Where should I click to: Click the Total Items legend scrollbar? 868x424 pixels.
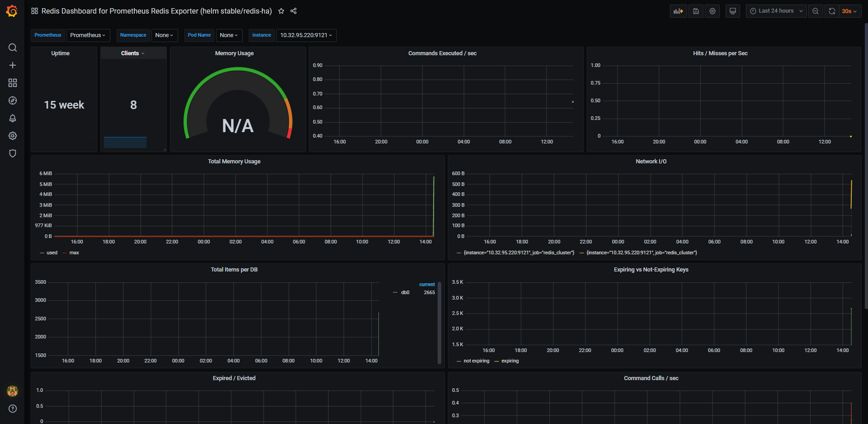[439, 323]
